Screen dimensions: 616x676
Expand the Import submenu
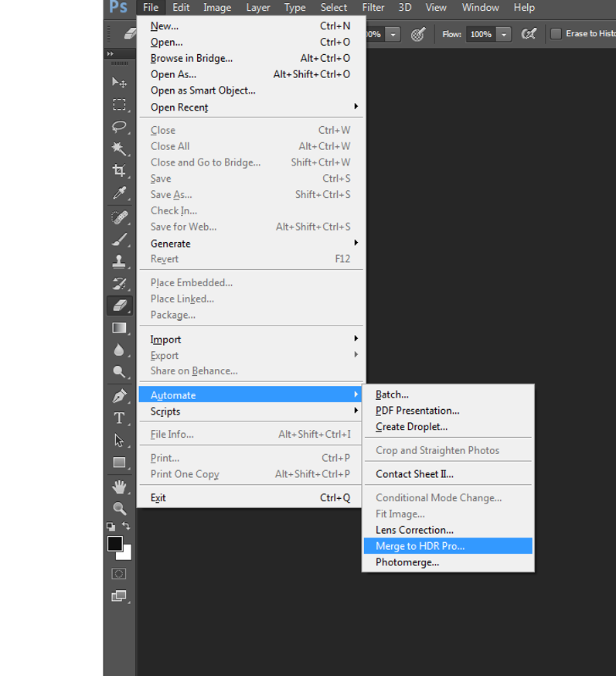tap(250, 340)
